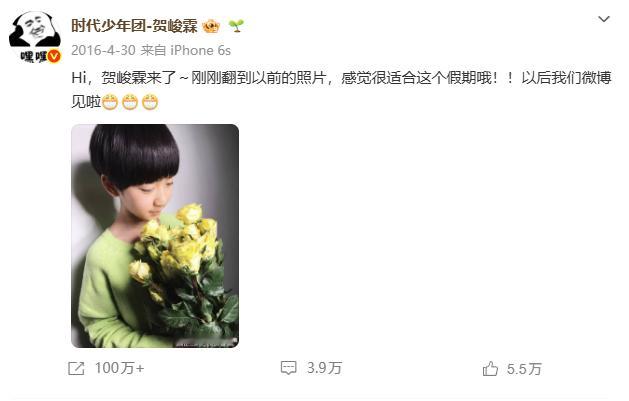
Task: Open the post options chevron menu
Action: (604, 19)
